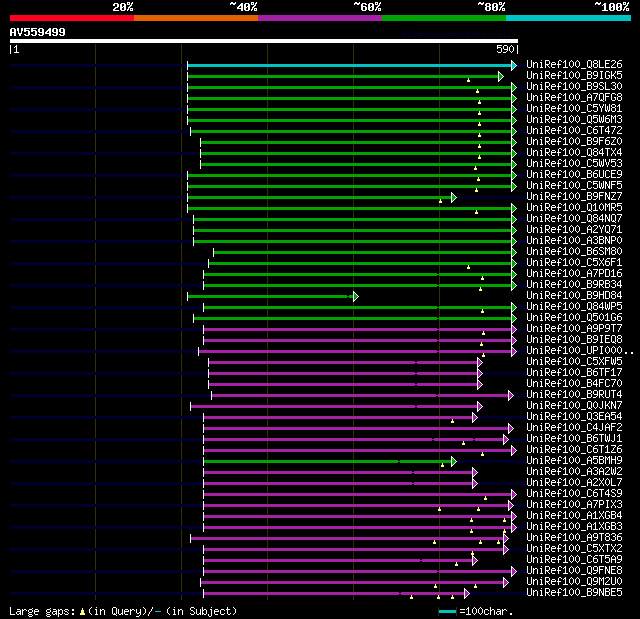The height and width of the screenshot is (619, 640).
Task: Select the UniRef100_B9SL30 label
Action: tap(574, 87)
